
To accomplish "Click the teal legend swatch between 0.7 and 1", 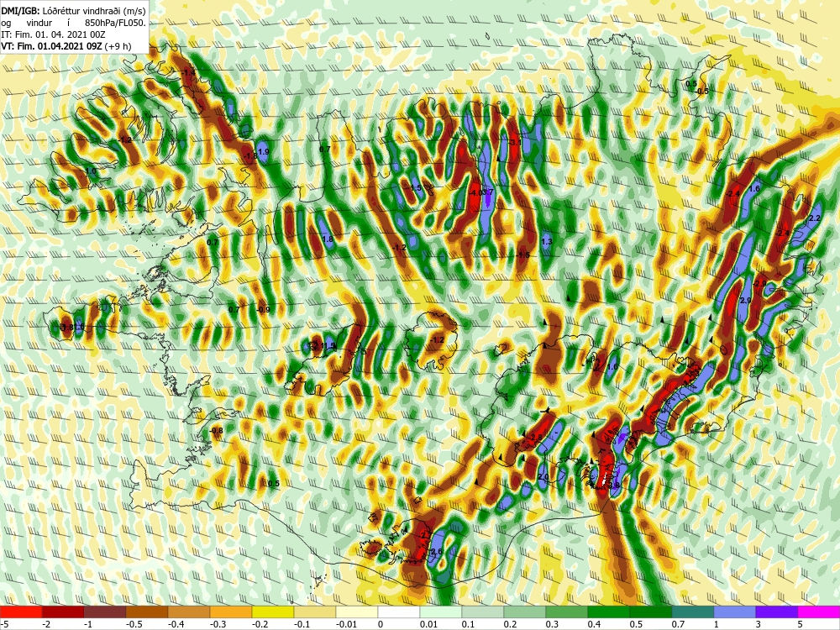I will point(693,612).
